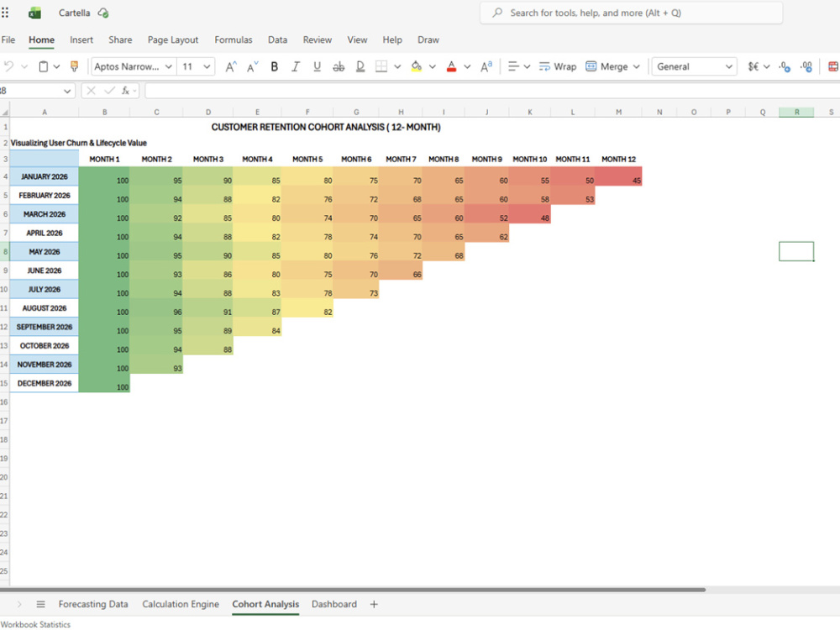Click the Paste clipboard icon
Image resolution: width=840 pixels, height=630 pixels.
tap(44, 66)
